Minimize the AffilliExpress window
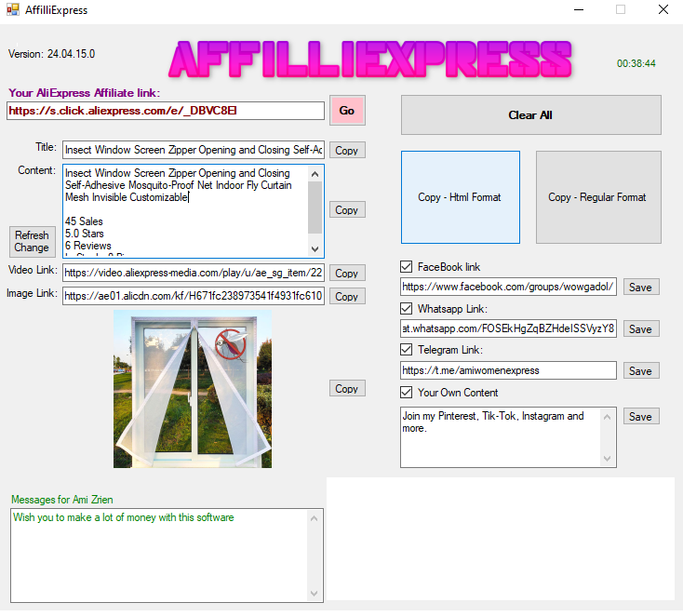Screen dimensions: 683x616 click(x=579, y=9)
